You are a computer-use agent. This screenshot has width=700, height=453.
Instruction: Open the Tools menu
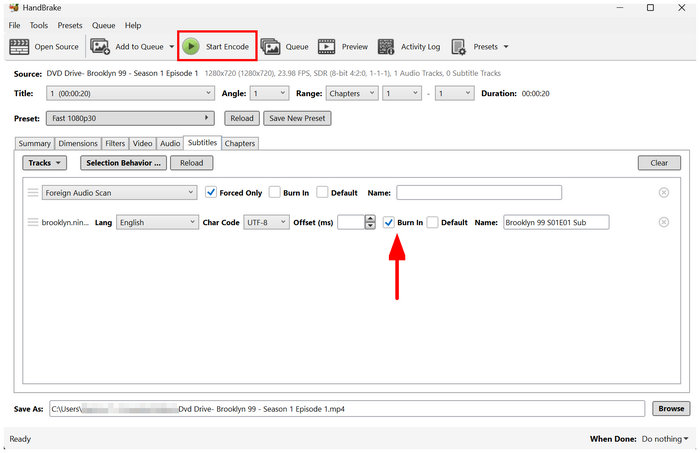[x=39, y=25]
